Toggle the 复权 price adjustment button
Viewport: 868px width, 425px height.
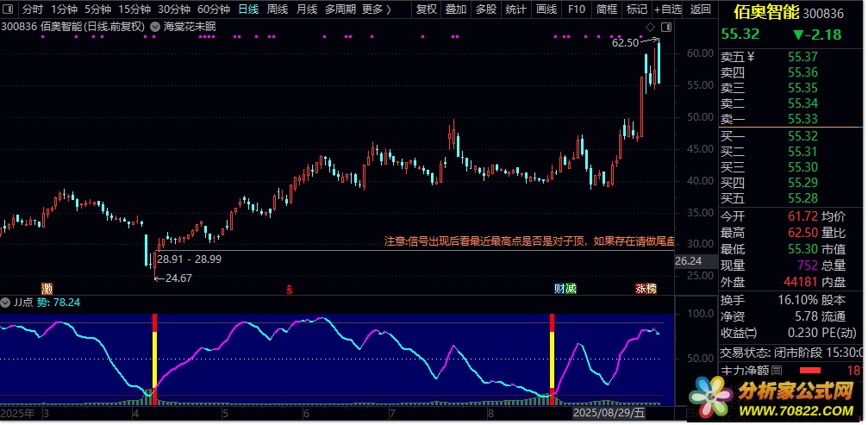pyautogui.click(x=426, y=9)
